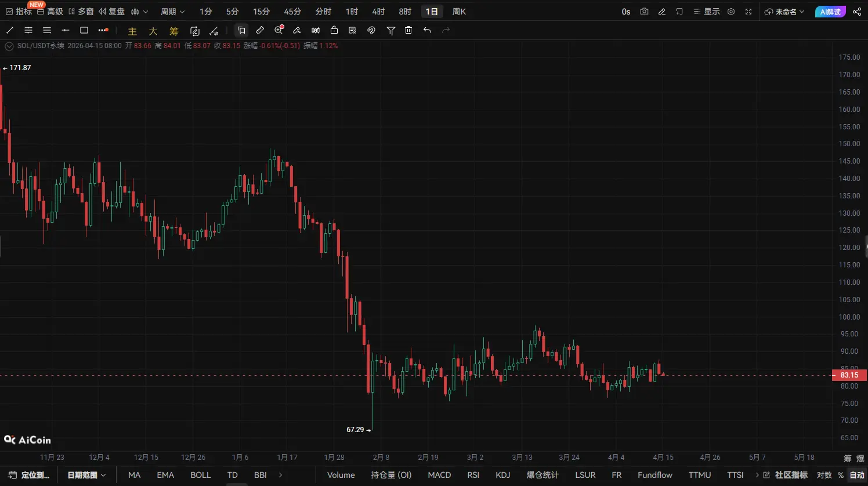Click the link-shaped icon in drawing toolbar
Viewport: 868px width, 486px height.
[x=371, y=30]
